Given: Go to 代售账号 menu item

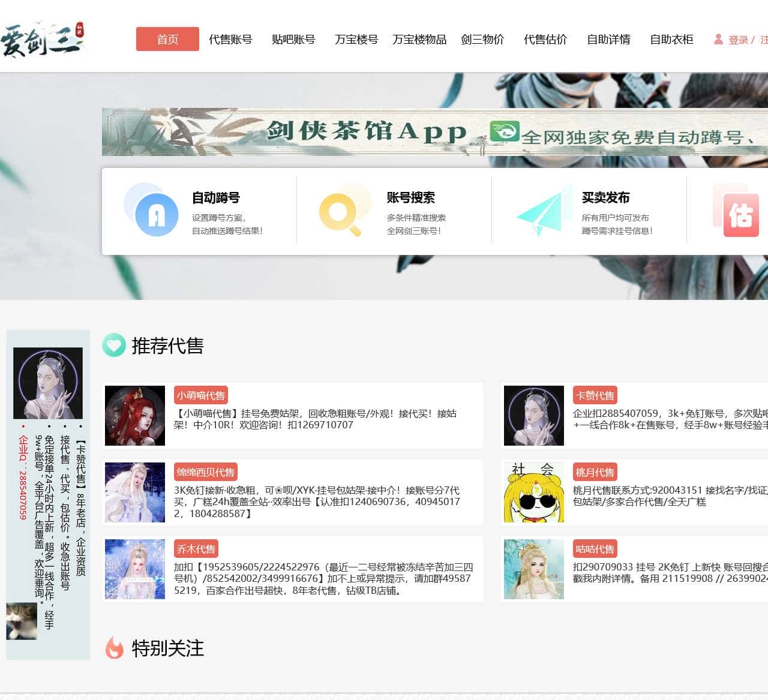Looking at the screenshot, I should click(x=230, y=40).
